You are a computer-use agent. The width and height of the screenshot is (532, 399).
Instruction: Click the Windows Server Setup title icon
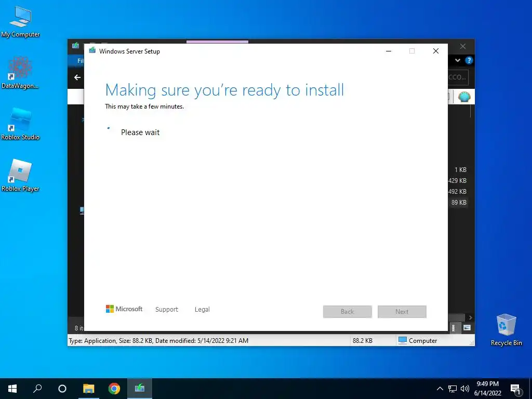pos(92,51)
